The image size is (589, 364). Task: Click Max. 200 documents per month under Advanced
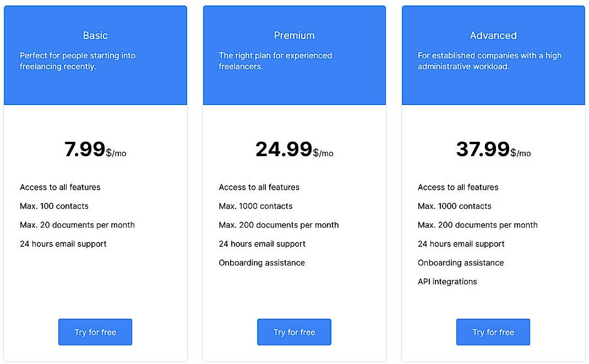[478, 225]
